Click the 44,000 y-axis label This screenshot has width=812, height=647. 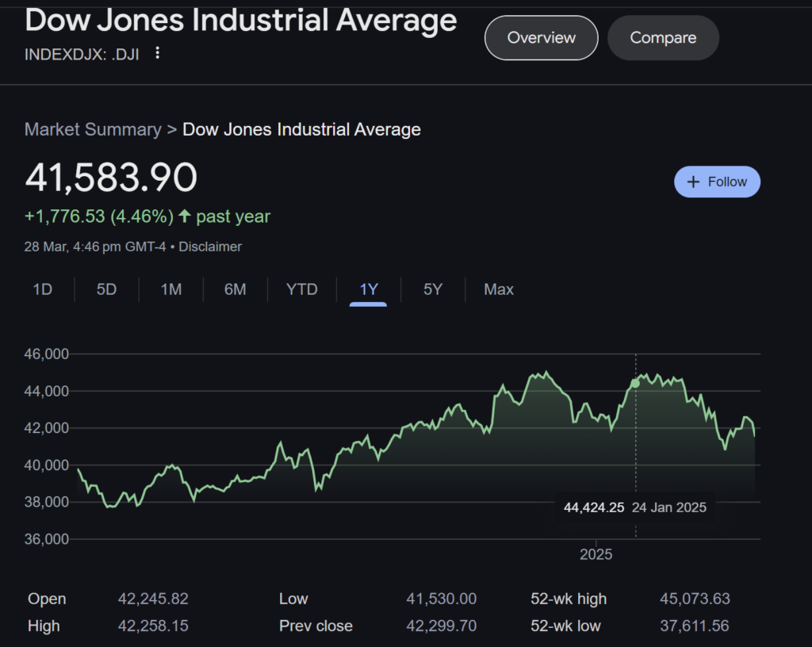click(x=47, y=392)
